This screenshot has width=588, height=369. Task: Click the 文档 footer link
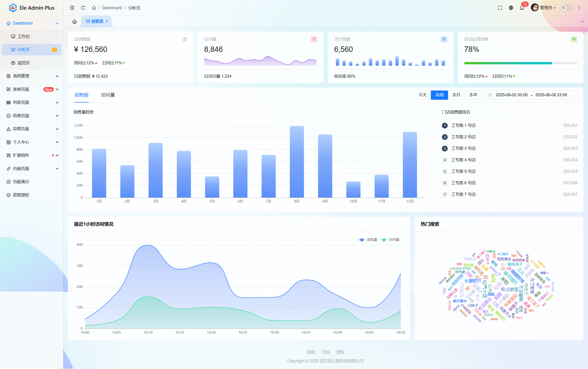pyautogui.click(x=325, y=352)
